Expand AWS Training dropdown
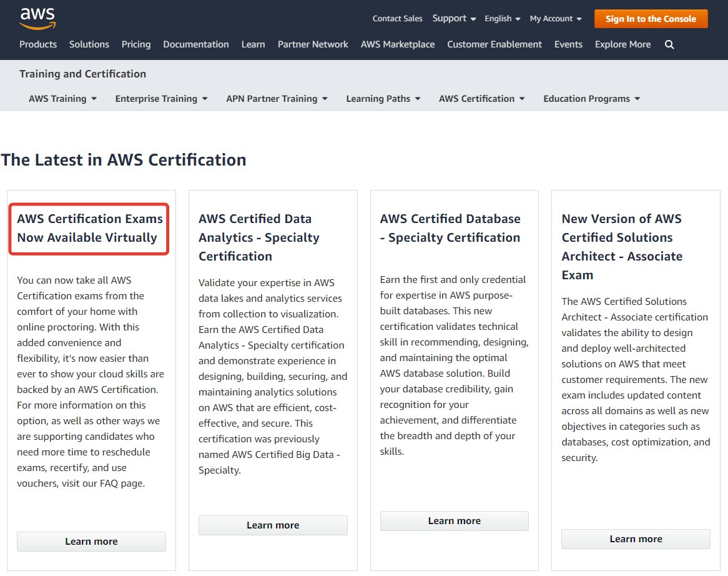Viewport: 728px width, 576px height. click(x=62, y=99)
